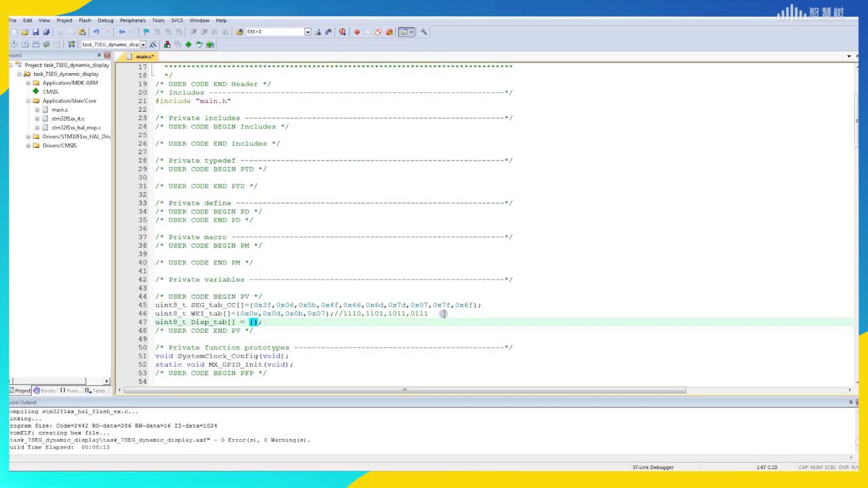Build the target with the Build icon

pos(25,44)
